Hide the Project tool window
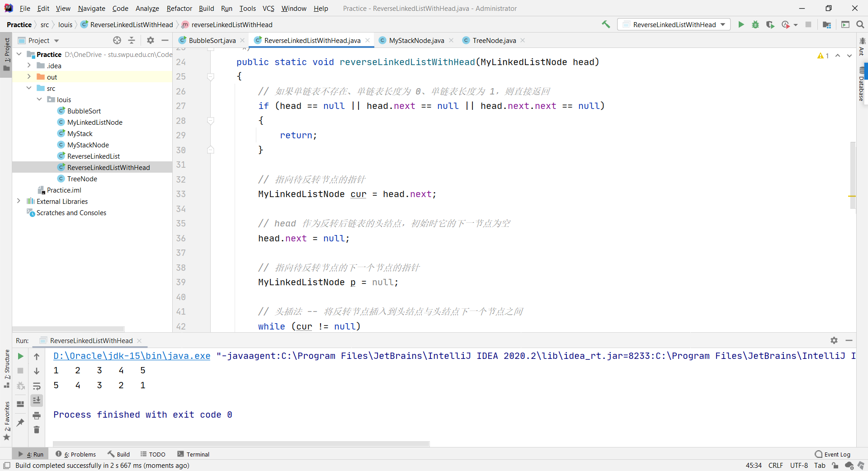The image size is (868, 471). 165,40
